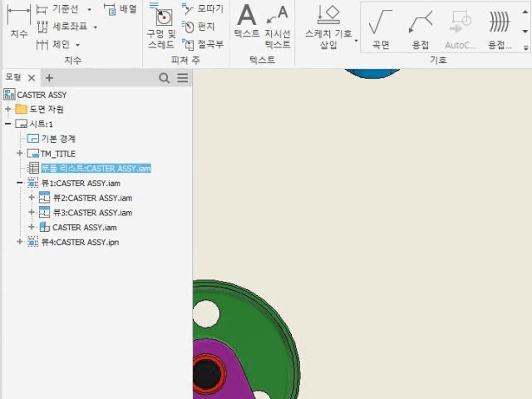Select the 부품 리스트:CASTER ASSY.iam item
The height and width of the screenshot is (399, 532).
(96, 168)
